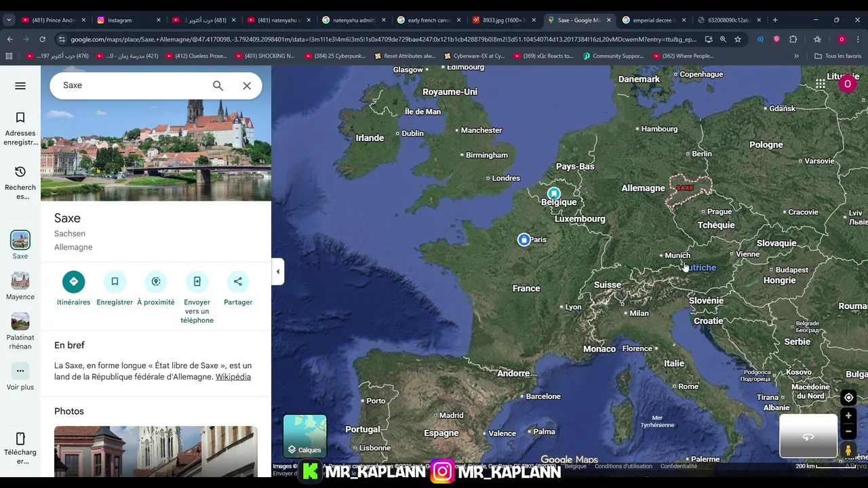Click the Street View pegman icon
868x488 pixels.
(848, 450)
